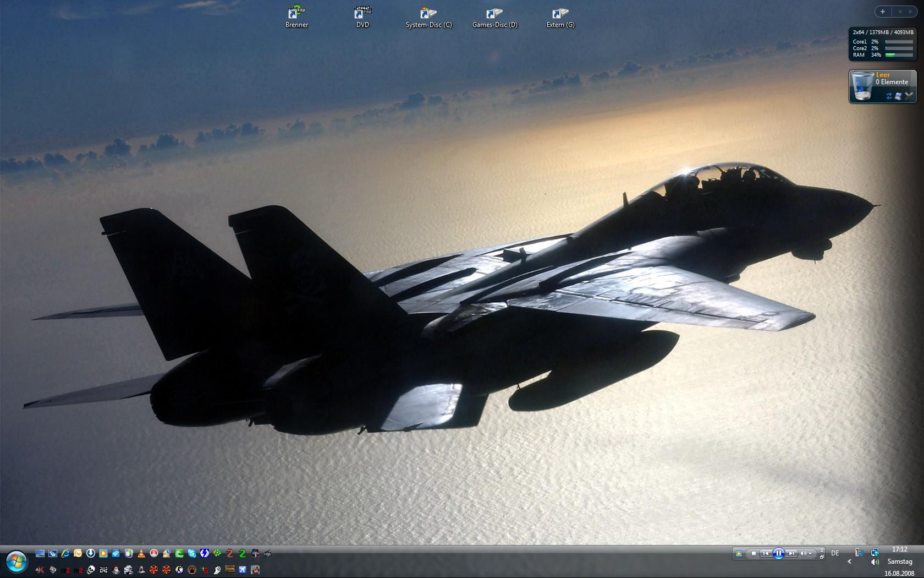Open Skype from the quick launch bar

click(x=192, y=553)
